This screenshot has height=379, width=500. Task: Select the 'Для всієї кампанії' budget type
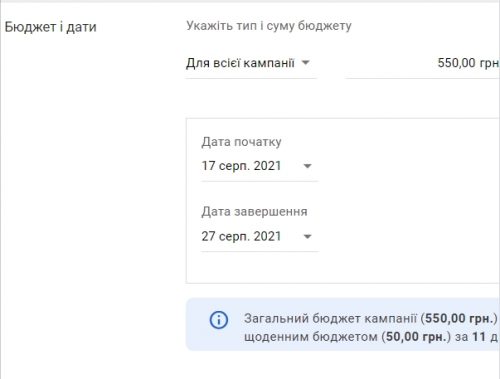[240, 63]
